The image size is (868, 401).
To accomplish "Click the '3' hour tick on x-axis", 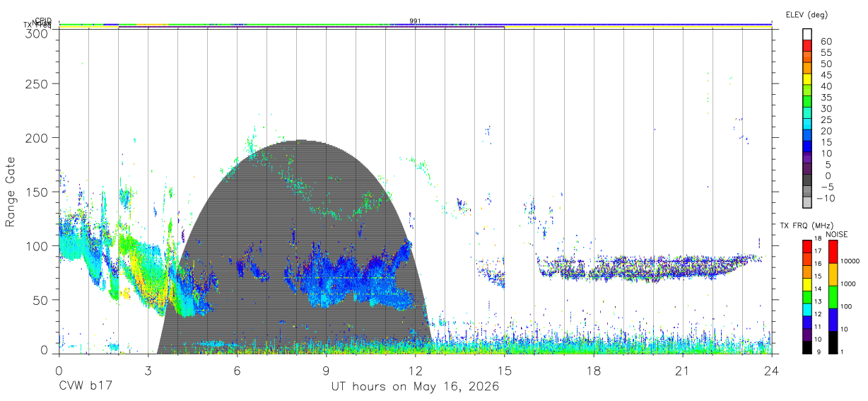I will pos(148,371).
